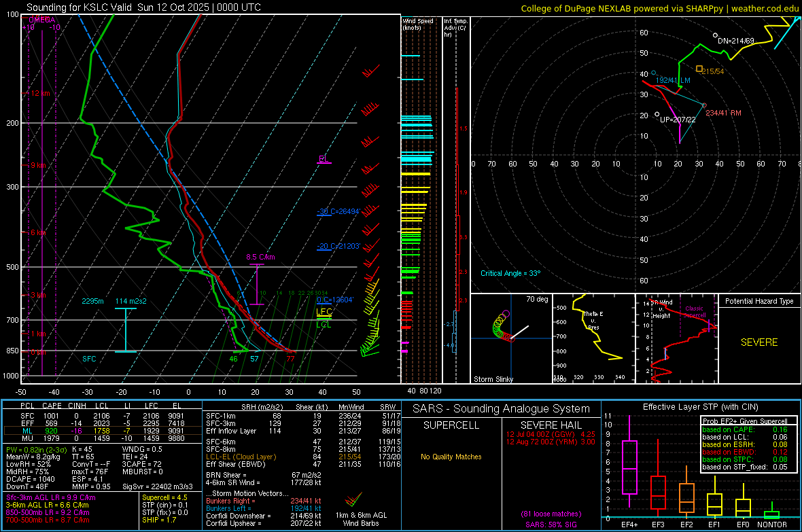Image resolution: width=802 pixels, height=532 pixels.
Task: Click the 'PW = 0.82in' green text
Action: coord(24,450)
